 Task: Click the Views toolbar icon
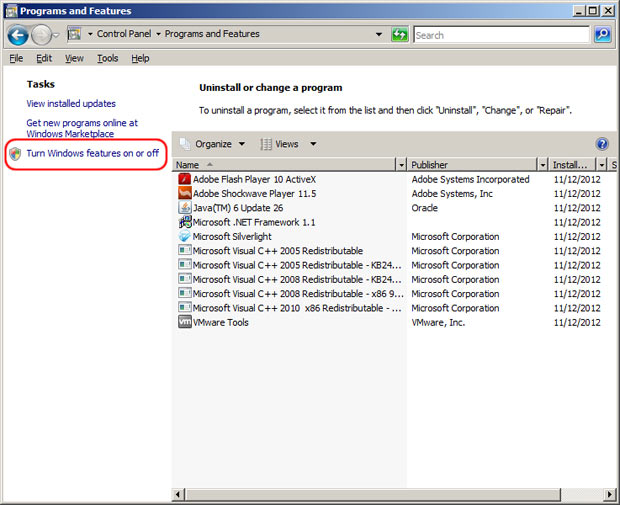266,144
